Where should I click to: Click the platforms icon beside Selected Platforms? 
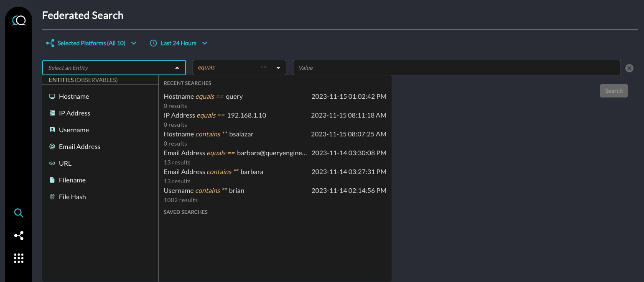[50, 43]
